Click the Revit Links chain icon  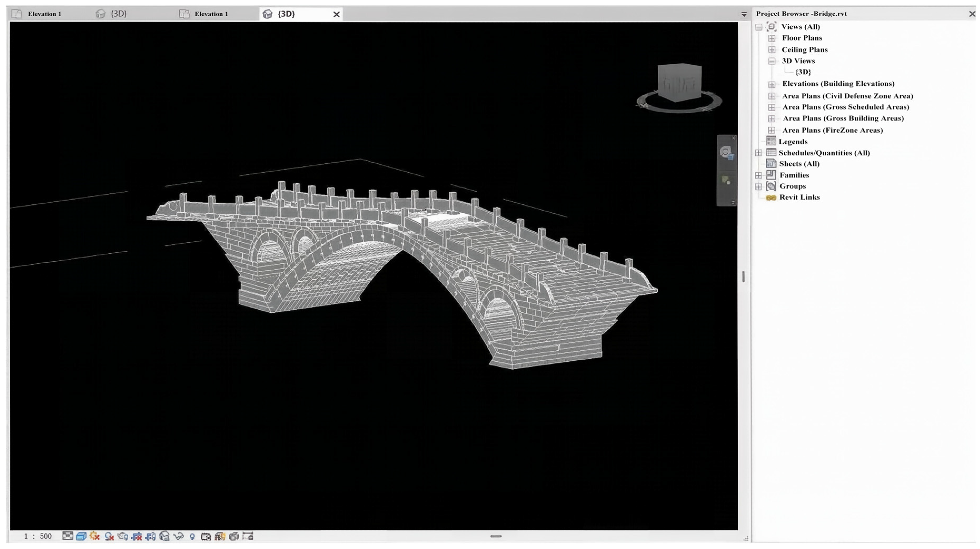771,198
